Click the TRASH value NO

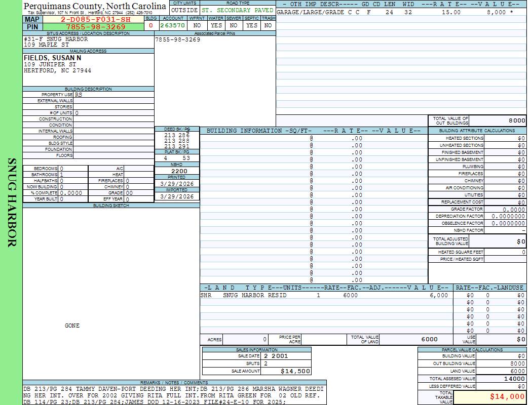[268, 25]
